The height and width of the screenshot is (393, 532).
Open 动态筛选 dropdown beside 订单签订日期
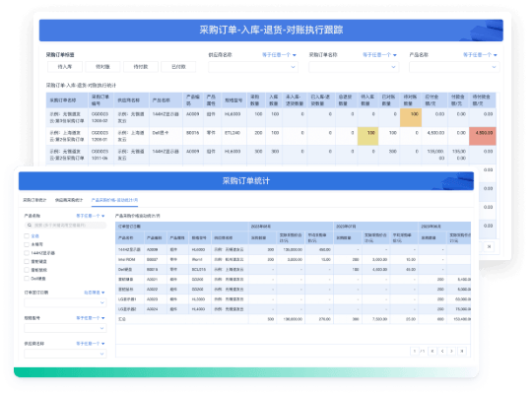[95, 293]
